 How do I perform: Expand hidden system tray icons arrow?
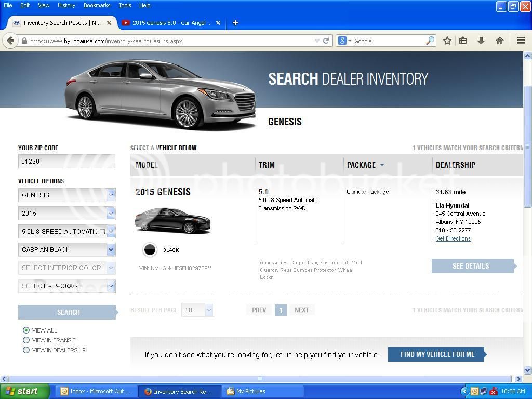point(465,391)
